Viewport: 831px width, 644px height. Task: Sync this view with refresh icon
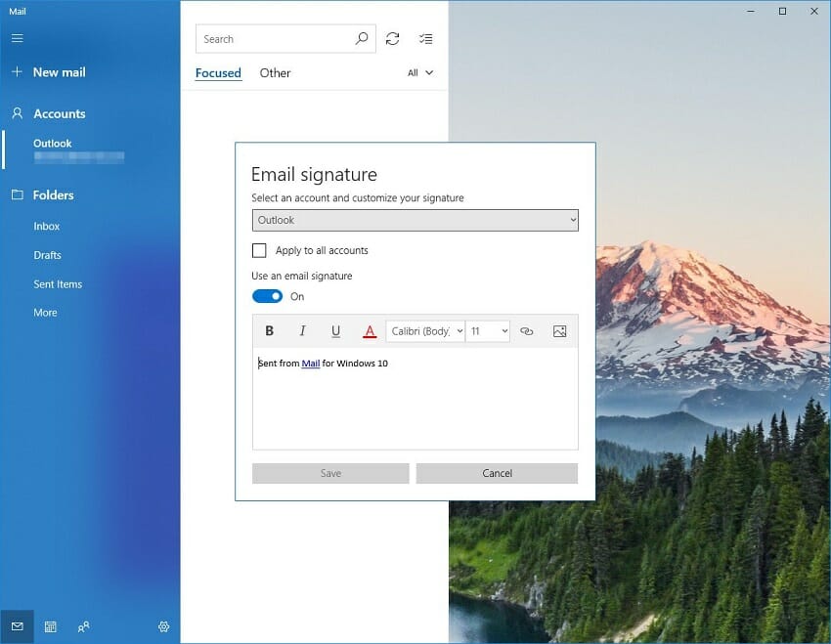point(392,39)
